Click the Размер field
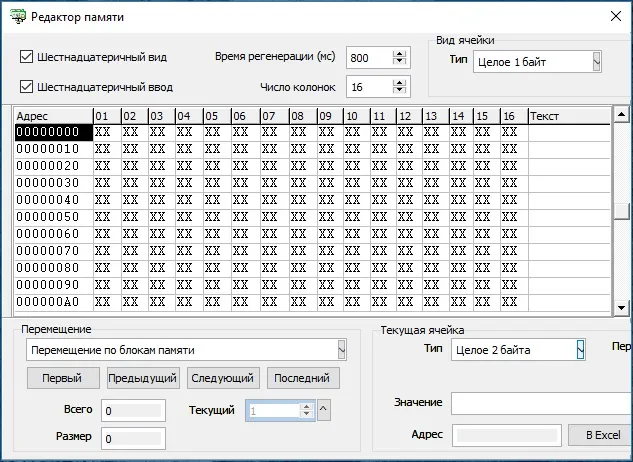Image resolution: width=633 pixels, height=462 pixels. pyautogui.click(x=133, y=439)
